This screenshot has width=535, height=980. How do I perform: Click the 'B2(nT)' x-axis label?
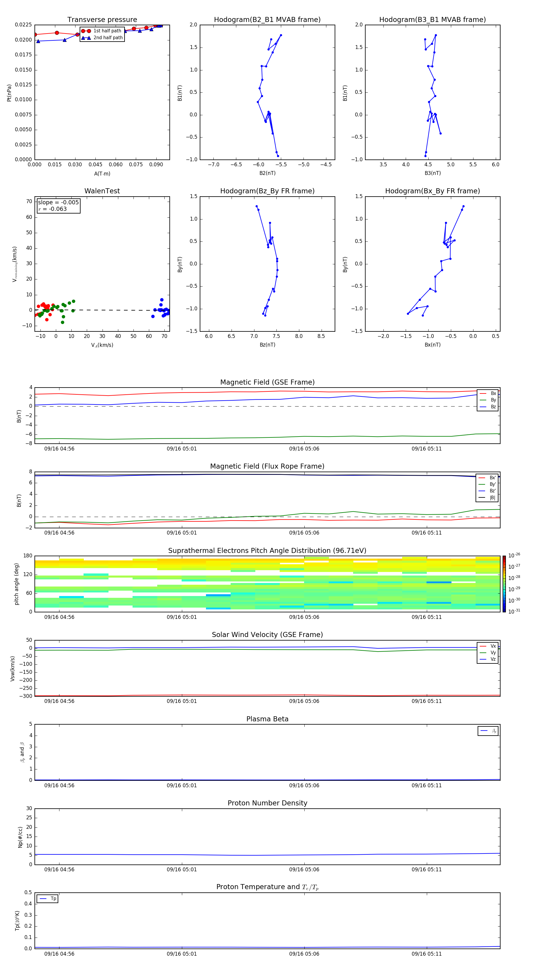[x=267, y=173]
